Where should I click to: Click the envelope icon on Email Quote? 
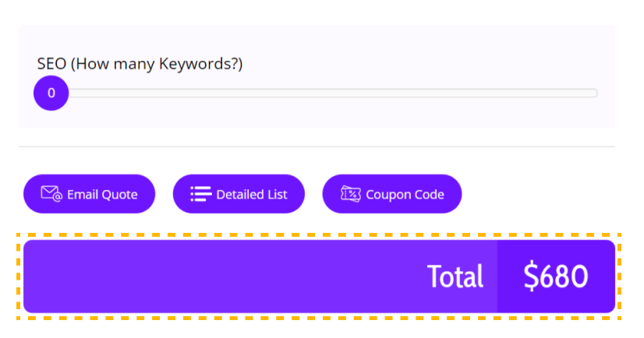[x=51, y=194]
